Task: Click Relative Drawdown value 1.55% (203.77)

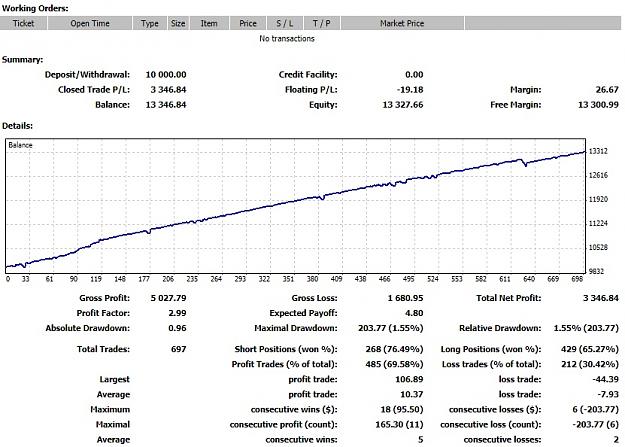Action: [586, 328]
